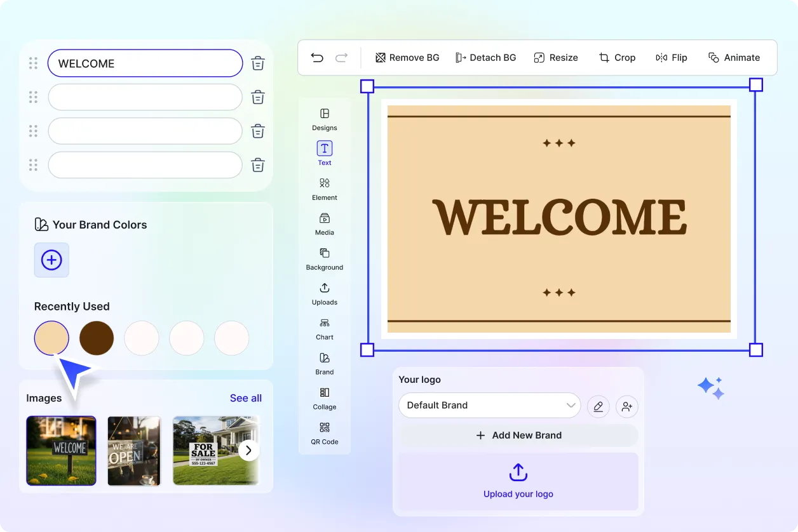Screen dimensions: 798x532
Task: Open the Element panel
Action: tap(324, 189)
